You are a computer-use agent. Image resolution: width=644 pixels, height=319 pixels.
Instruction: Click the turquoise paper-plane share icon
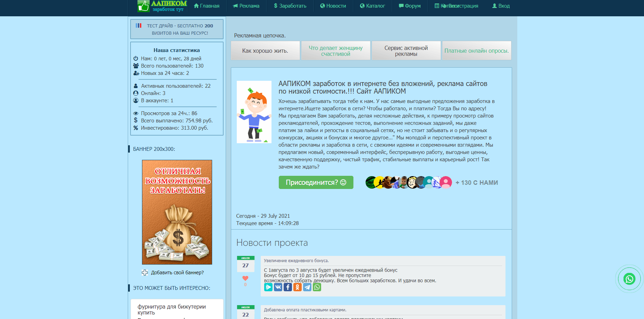coord(268,287)
